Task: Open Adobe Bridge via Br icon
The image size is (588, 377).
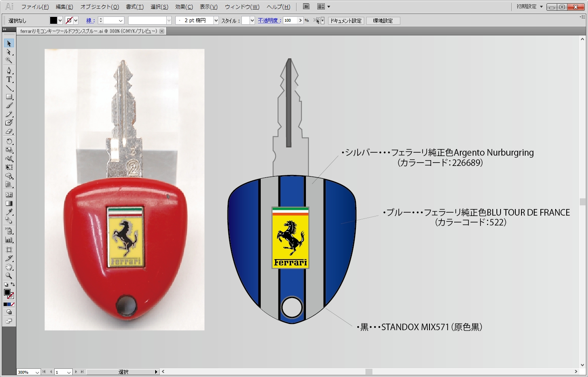Action: pos(306,7)
